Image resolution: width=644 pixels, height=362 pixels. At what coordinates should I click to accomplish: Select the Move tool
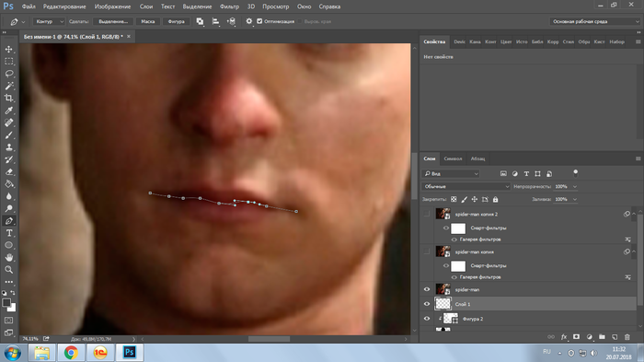point(8,50)
